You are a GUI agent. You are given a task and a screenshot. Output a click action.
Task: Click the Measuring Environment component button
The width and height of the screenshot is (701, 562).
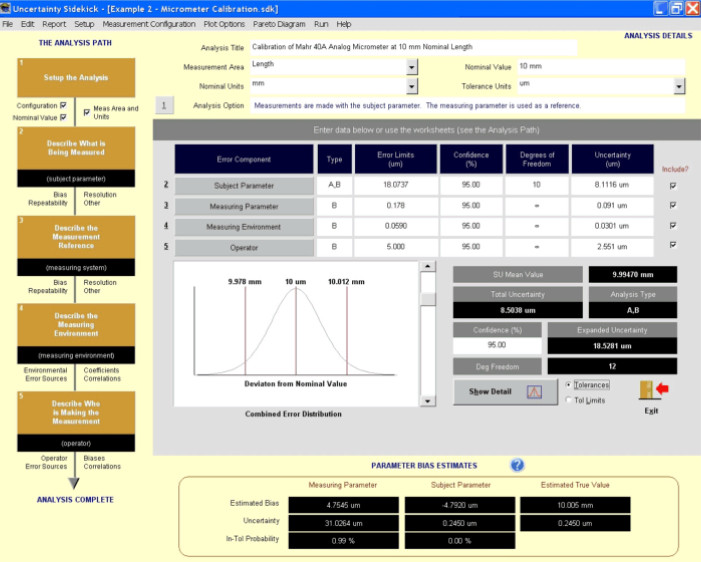[244, 227]
